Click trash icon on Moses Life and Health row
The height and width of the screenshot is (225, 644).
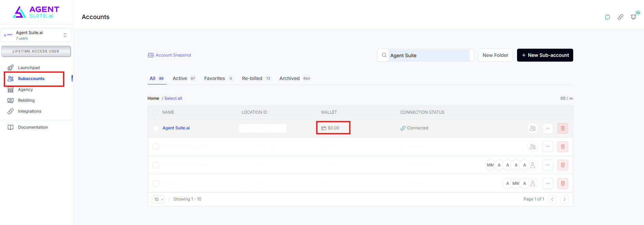(563, 165)
